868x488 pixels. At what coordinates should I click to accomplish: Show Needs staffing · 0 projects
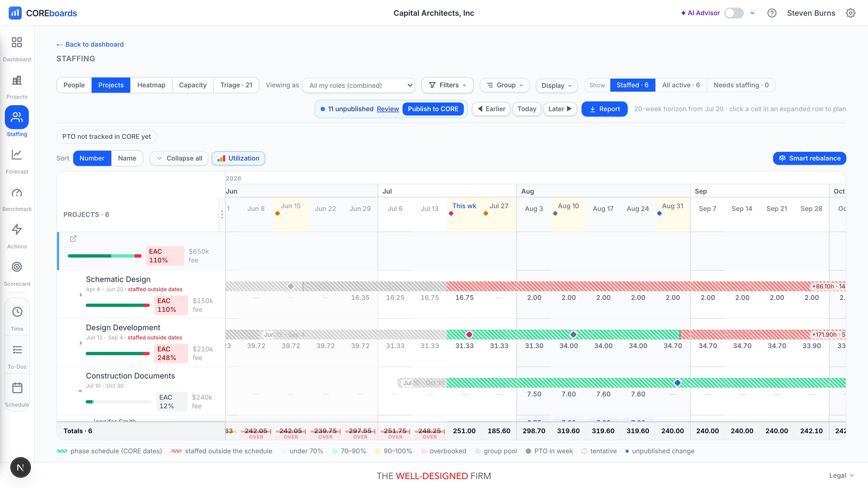click(x=741, y=85)
